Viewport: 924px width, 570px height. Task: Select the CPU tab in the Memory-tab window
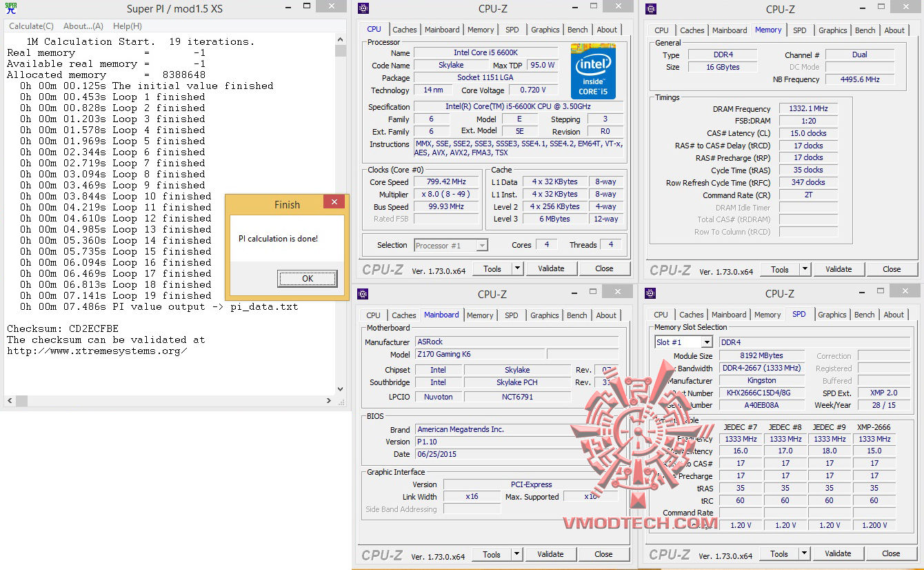tap(662, 30)
